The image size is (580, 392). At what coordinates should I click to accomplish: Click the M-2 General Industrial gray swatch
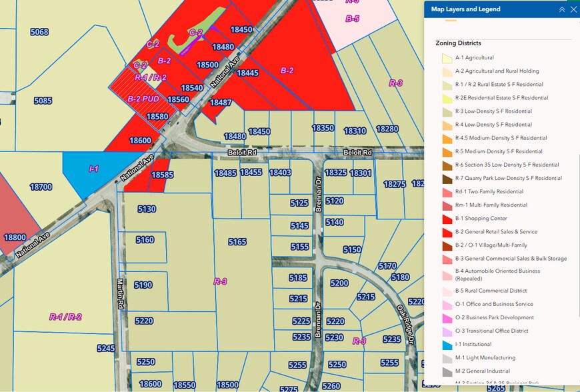click(447, 371)
